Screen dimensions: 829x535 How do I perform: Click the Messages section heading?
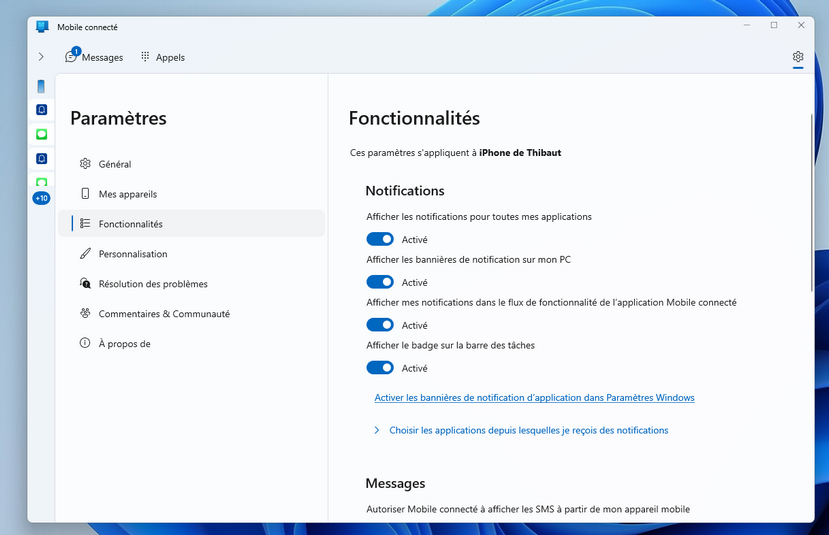[395, 484]
